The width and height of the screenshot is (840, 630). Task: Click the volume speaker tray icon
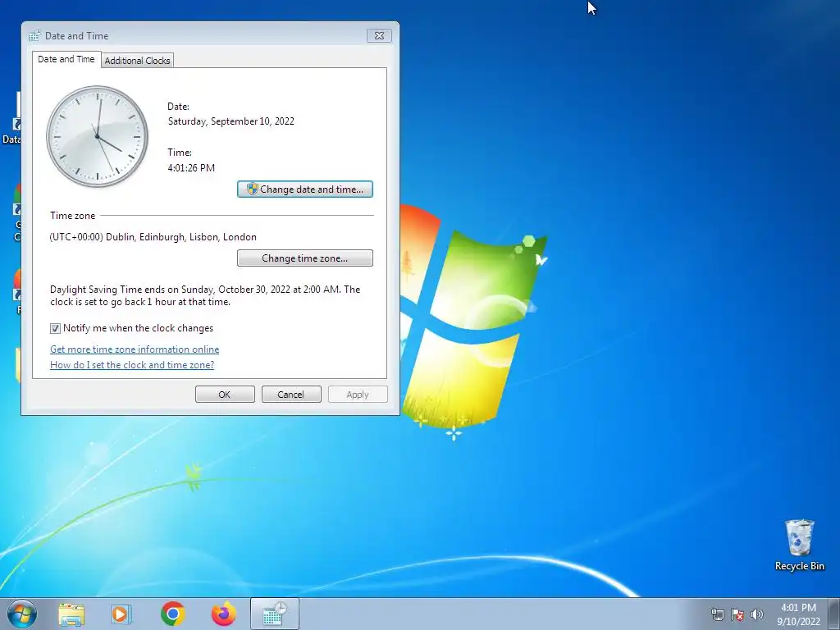tap(757, 614)
